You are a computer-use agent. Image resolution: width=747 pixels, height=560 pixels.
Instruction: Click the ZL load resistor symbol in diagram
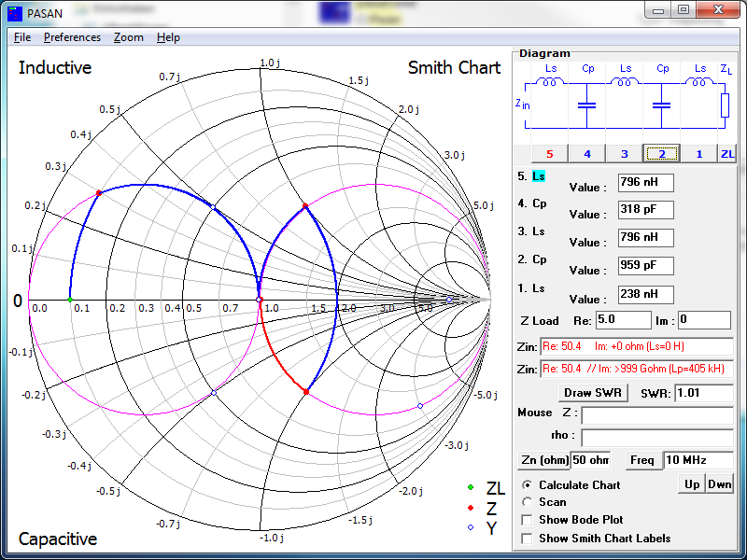[725, 105]
